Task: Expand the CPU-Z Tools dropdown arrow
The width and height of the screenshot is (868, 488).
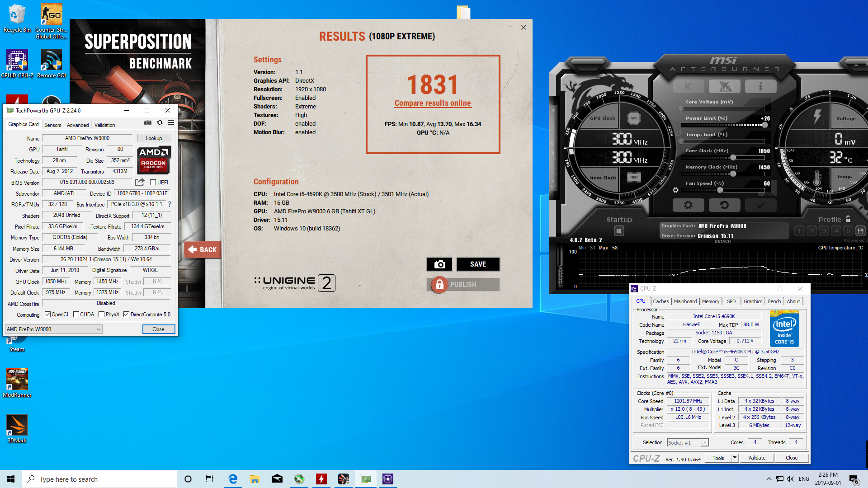Action: tap(735, 458)
